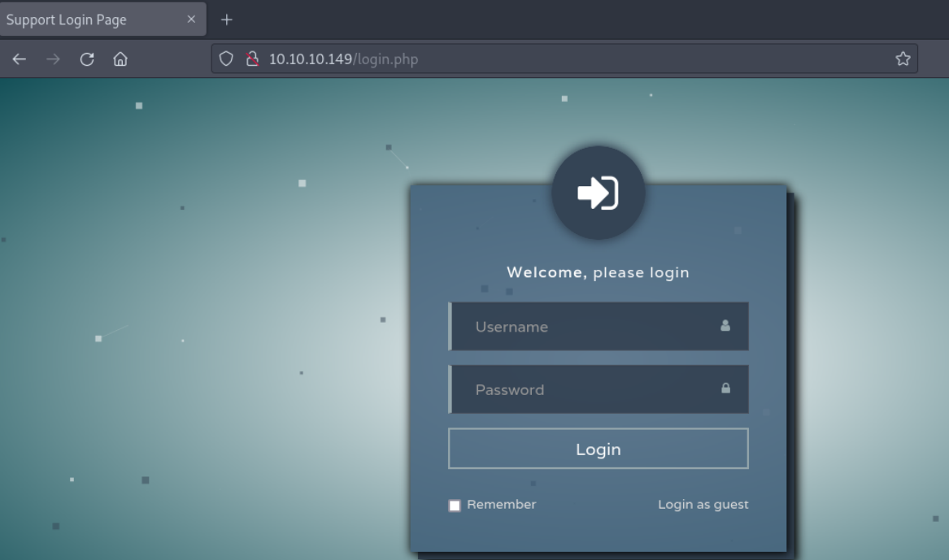
Task: Enable the Remember checkbox
Action: pyautogui.click(x=455, y=506)
